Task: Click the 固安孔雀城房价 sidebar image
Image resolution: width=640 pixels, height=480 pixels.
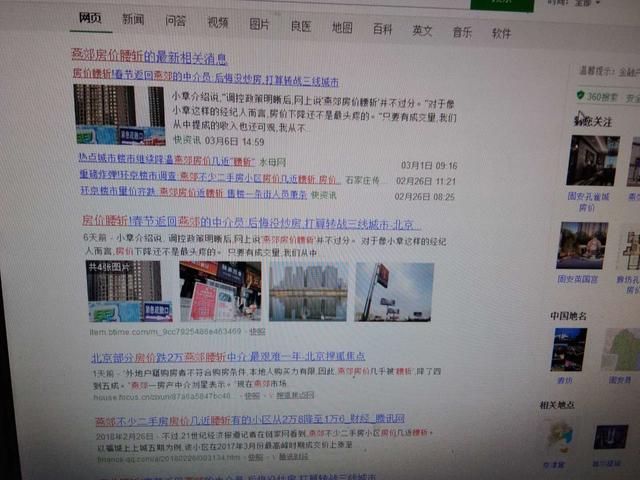Action: pos(593,161)
